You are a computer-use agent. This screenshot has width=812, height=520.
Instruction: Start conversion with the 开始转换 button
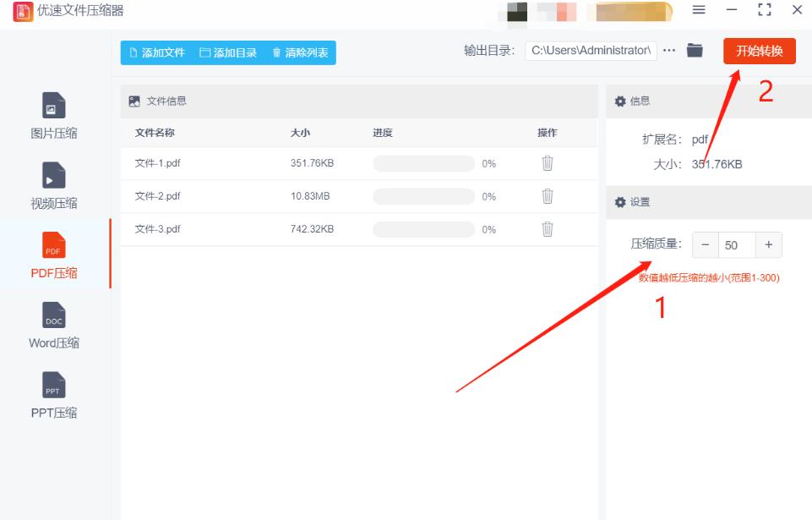click(759, 51)
